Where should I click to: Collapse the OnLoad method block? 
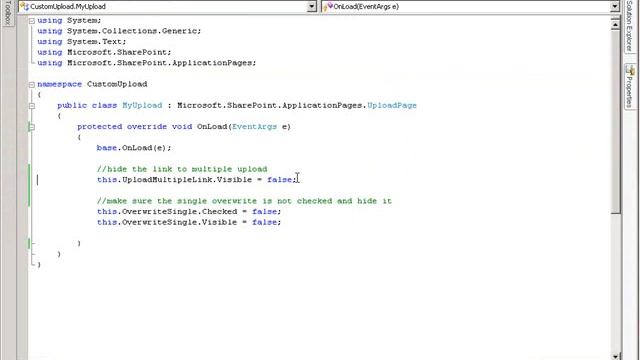pyautogui.click(x=31, y=127)
